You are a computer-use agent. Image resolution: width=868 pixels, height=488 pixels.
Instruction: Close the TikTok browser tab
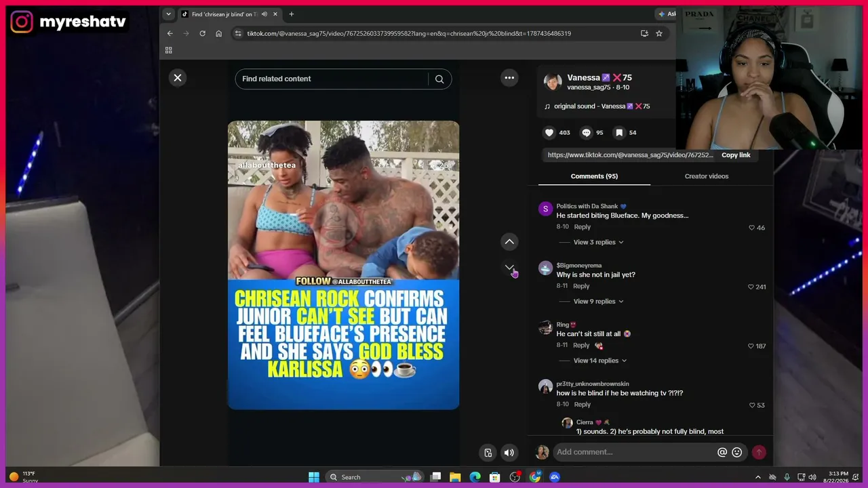pyautogui.click(x=276, y=14)
